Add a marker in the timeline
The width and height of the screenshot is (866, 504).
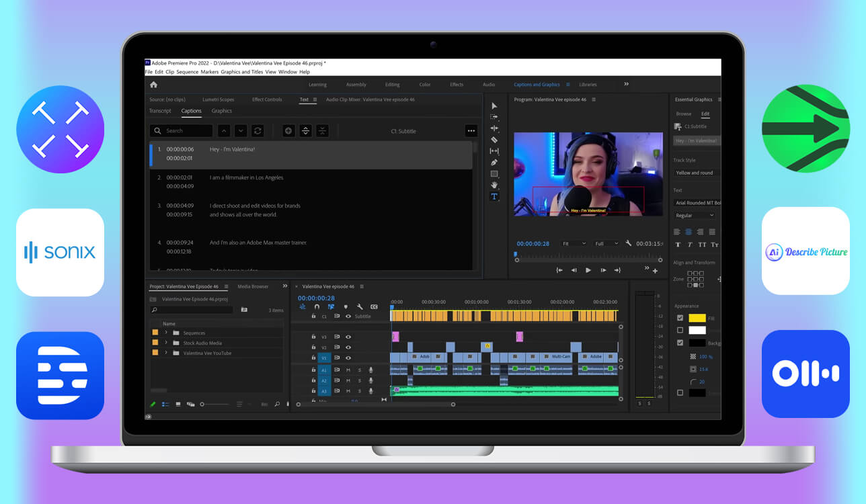(x=346, y=306)
